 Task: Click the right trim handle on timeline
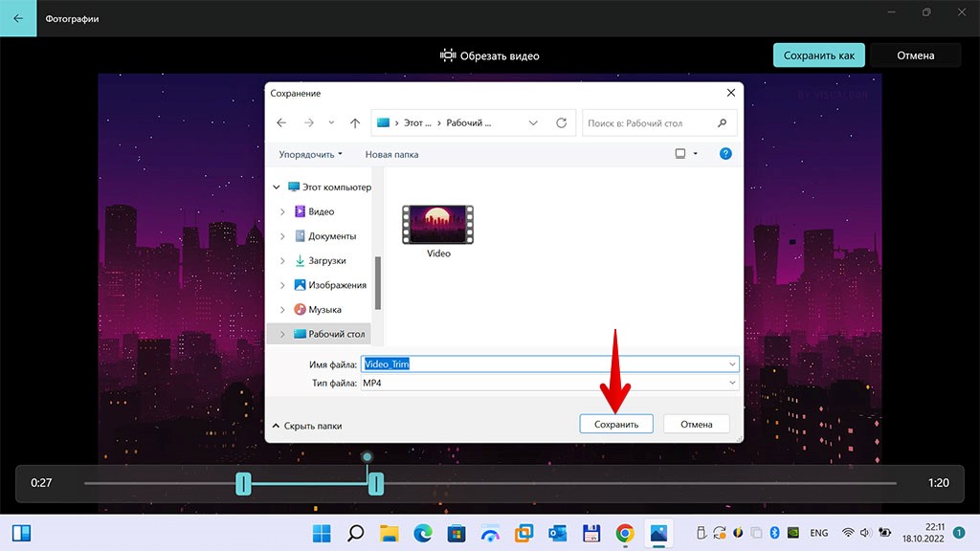click(376, 484)
